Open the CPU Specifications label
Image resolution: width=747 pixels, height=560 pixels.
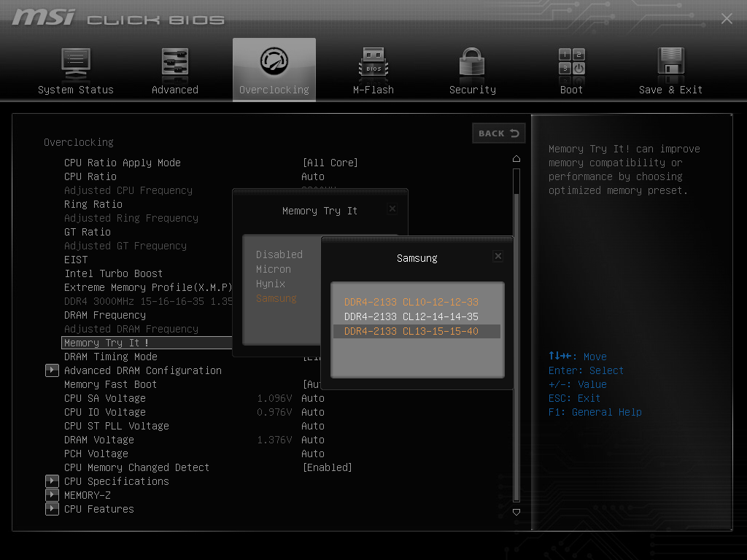click(117, 481)
